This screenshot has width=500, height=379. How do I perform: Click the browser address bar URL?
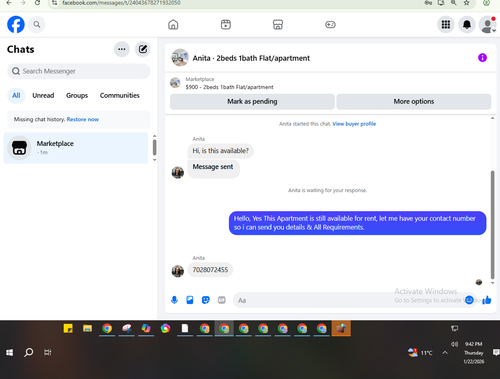coord(121,3)
